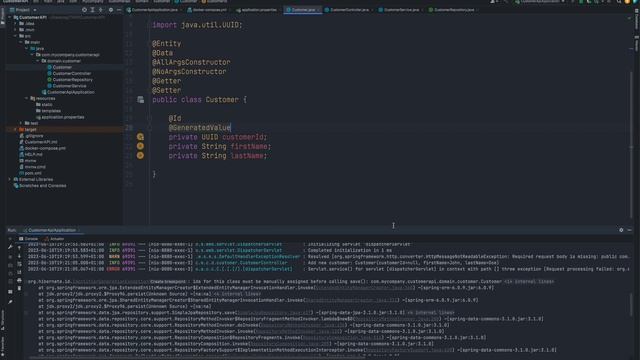The width and height of the screenshot is (640, 360).
Task: Select the Customer.java editor tab
Action: click(x=303, y=9)
